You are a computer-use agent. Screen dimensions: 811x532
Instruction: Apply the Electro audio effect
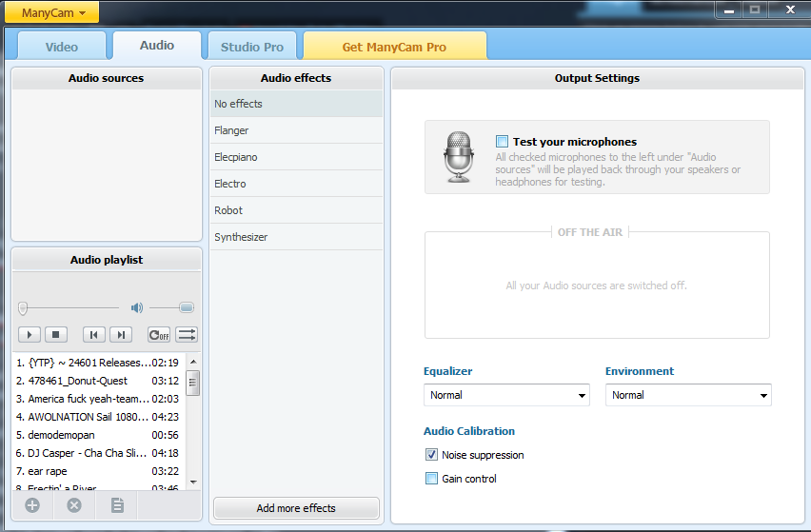pyautogui.click(x=296, y=184)
